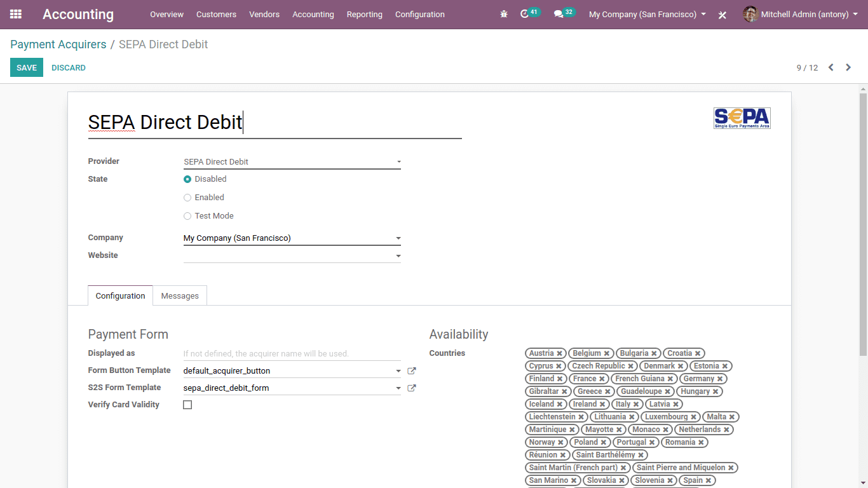Expand Form Button Template dropdown
Screen dimensions: 868x488
pos(398,370)
